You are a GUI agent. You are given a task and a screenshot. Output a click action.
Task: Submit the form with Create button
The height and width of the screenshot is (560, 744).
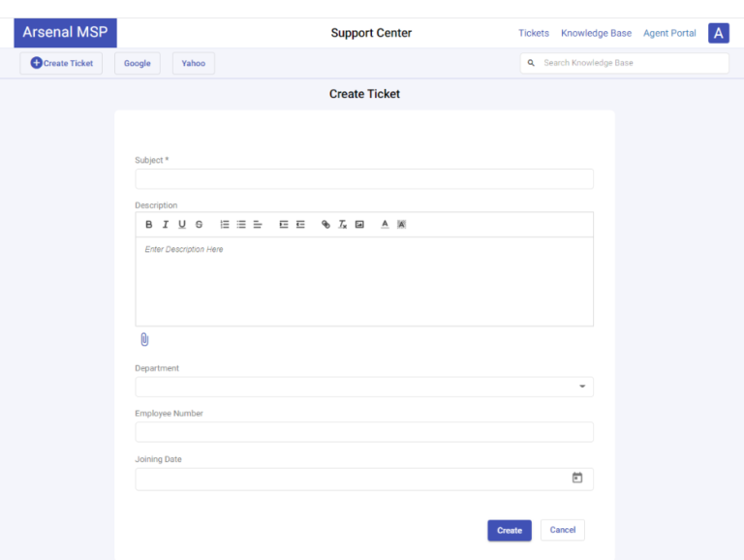[x=510, y=531]
